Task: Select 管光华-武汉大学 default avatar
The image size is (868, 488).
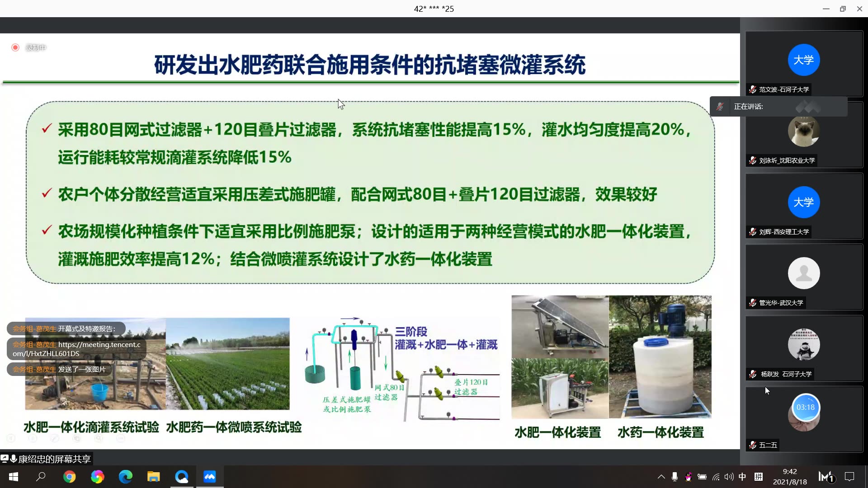Action: pyautogui.click(x=803, y=273)
